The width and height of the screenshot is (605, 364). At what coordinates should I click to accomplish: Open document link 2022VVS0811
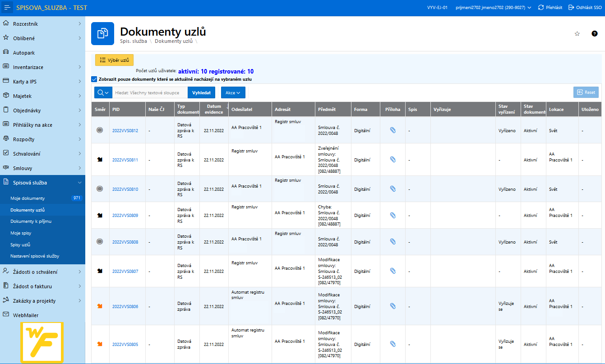tap(125, 160)
